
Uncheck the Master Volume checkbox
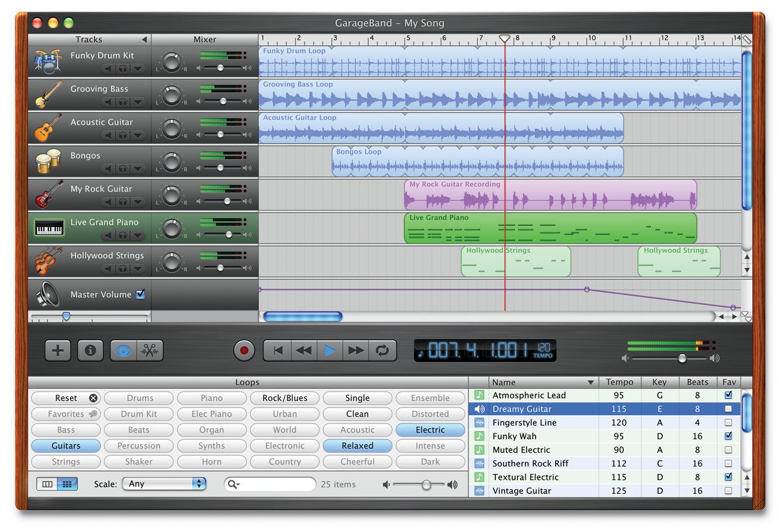(x=140, y=295)
